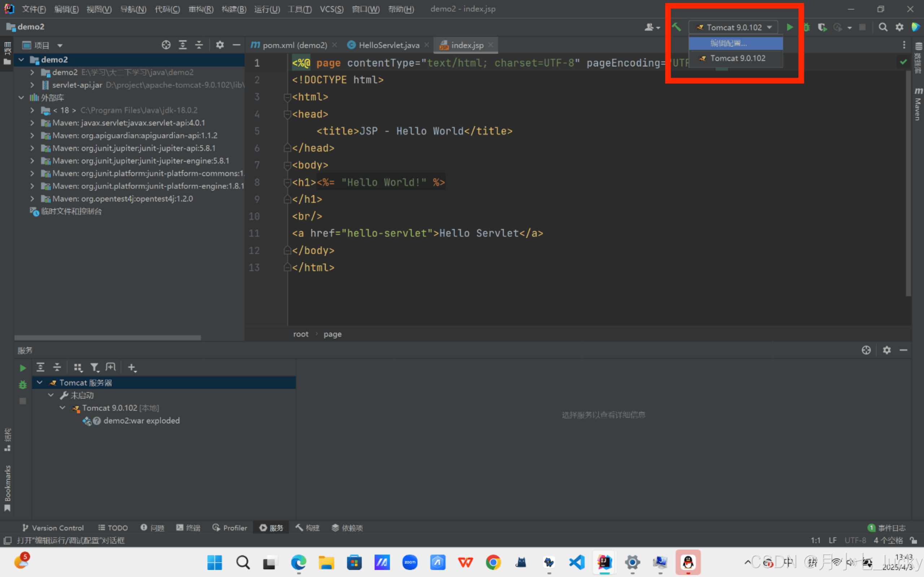Click the Add Service plus icon
Viewport: 924px width, 577px height.
(x=132, y=367)
